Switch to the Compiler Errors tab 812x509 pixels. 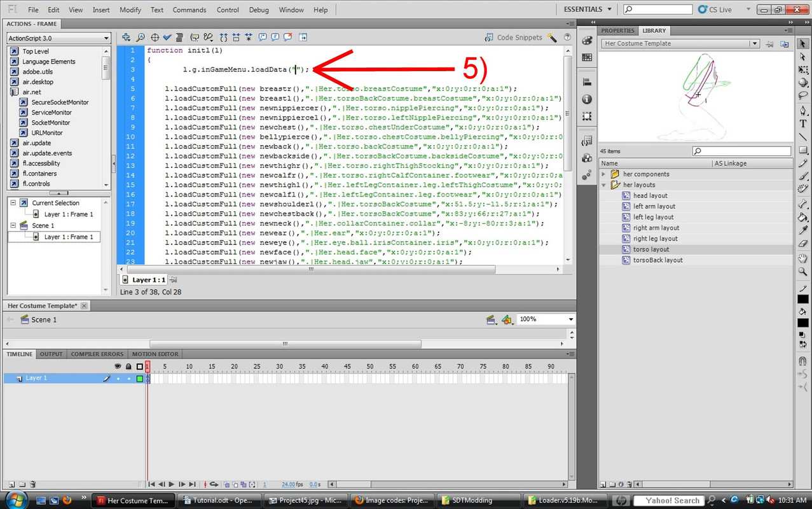(x=97, y=354)
